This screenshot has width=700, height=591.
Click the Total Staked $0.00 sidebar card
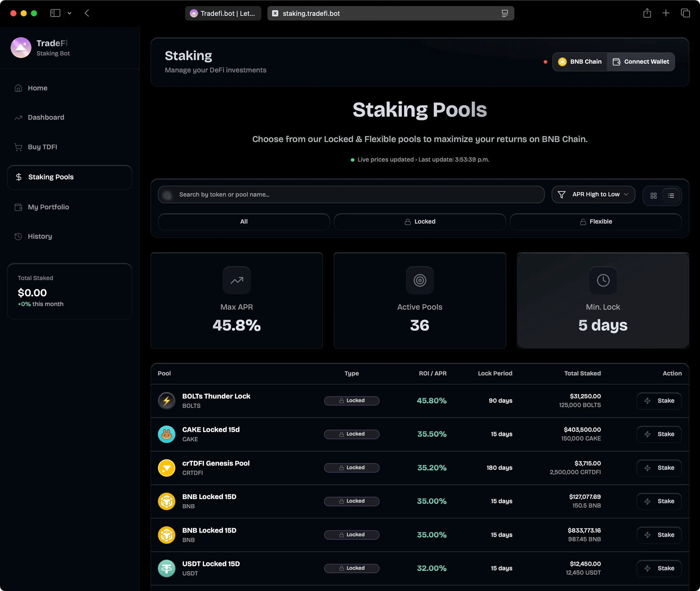click(x=70, y=291)
